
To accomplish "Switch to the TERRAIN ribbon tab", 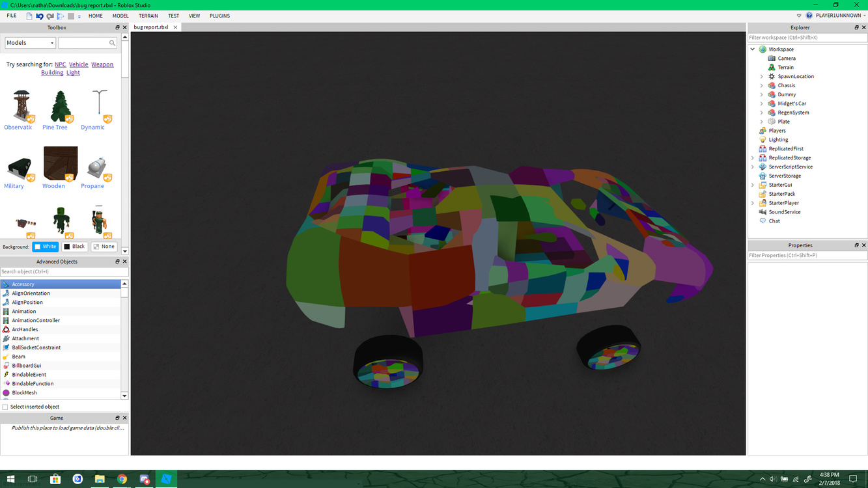I will [x=148, y=16].
